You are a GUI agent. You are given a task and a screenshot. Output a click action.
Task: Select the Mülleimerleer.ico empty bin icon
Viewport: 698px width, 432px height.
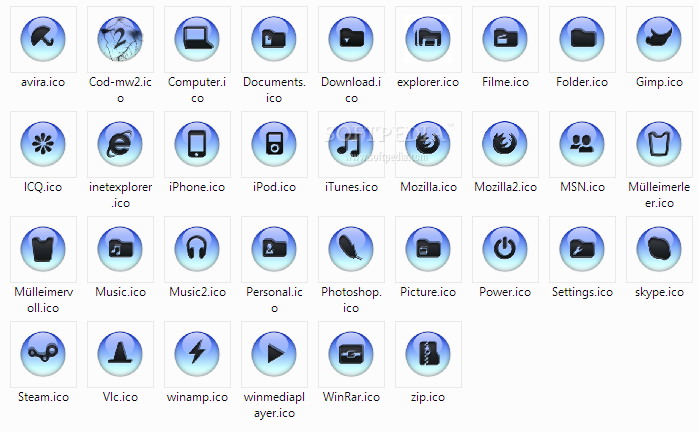point(659,144)
